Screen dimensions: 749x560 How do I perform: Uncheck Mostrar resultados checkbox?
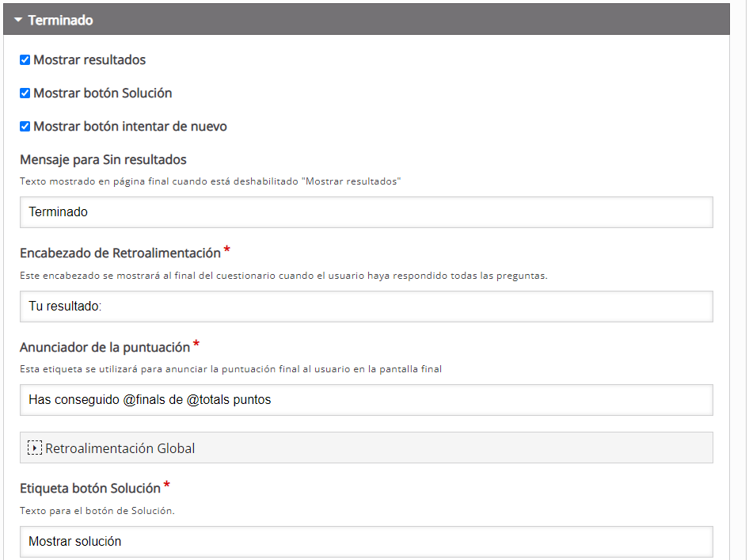click(x=25, y=59)
